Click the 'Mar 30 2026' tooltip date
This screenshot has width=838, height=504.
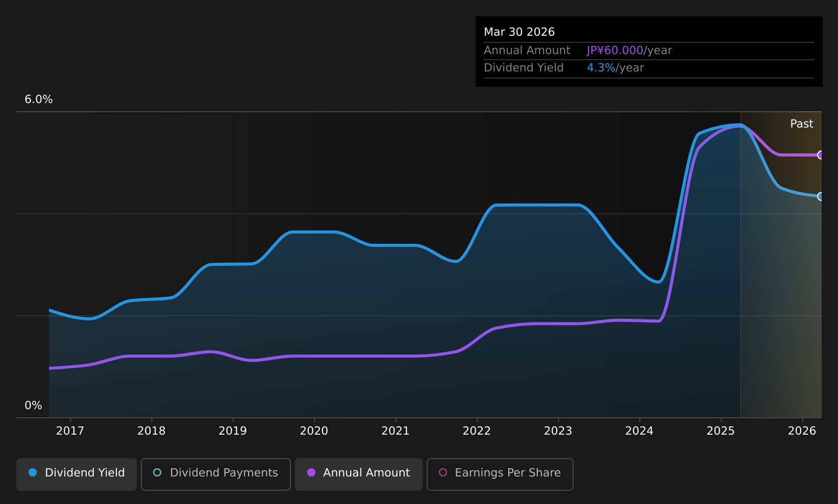tap(519, 32)
